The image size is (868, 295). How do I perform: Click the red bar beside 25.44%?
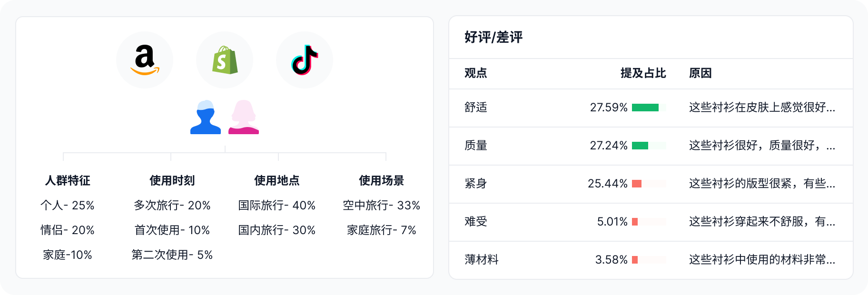637,184
